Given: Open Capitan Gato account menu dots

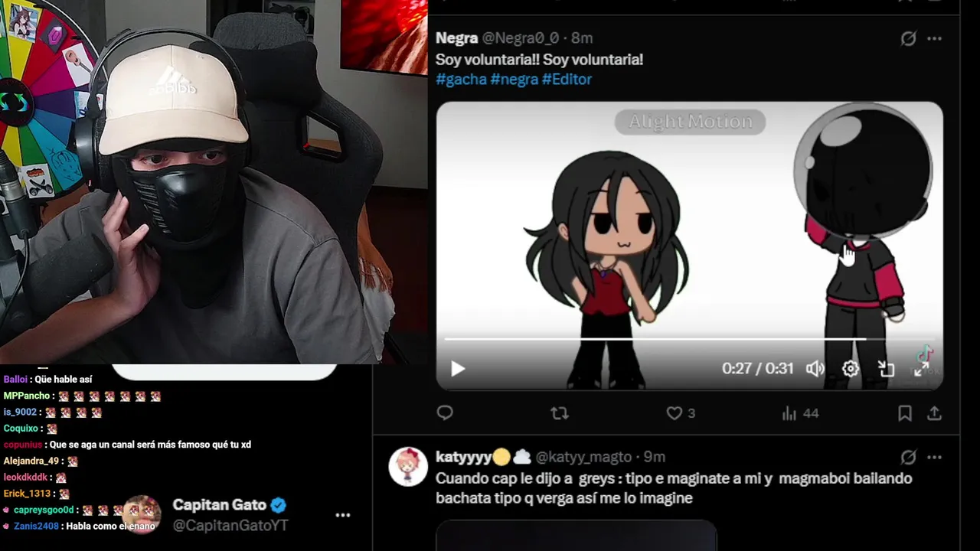Looking at the screenshot, I should [x=343, y=515].
